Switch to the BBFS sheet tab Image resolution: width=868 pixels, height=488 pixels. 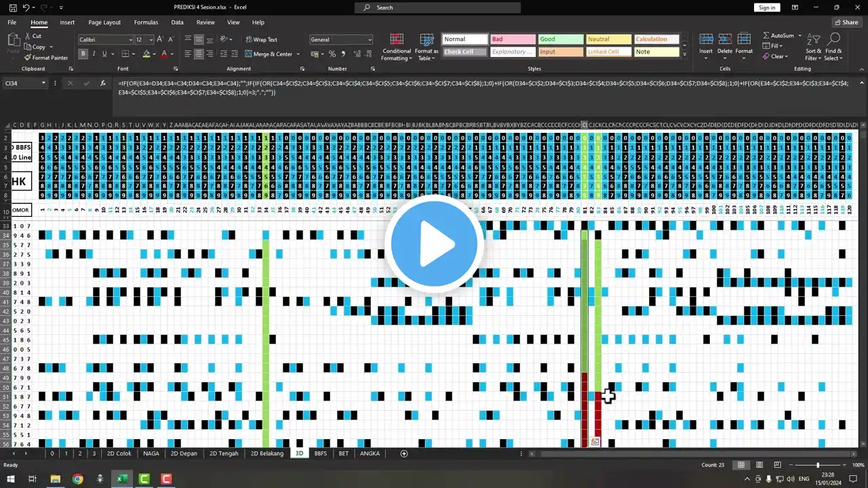320,453
